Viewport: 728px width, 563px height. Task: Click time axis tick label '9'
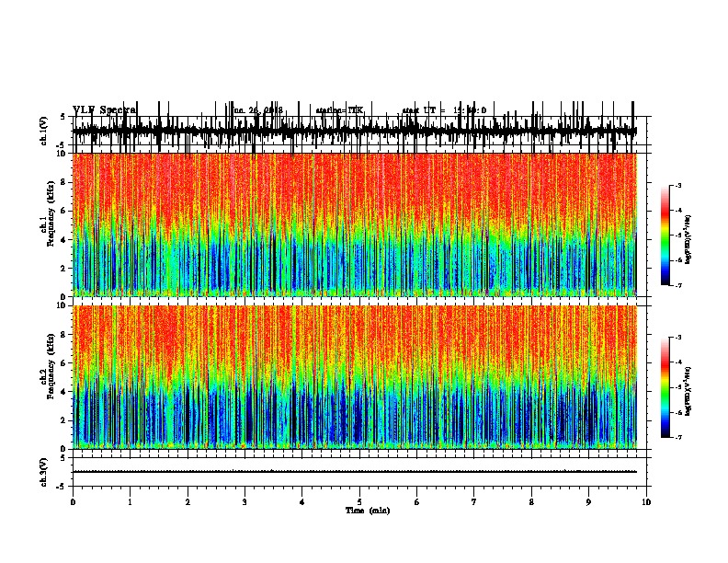point(588,502)
